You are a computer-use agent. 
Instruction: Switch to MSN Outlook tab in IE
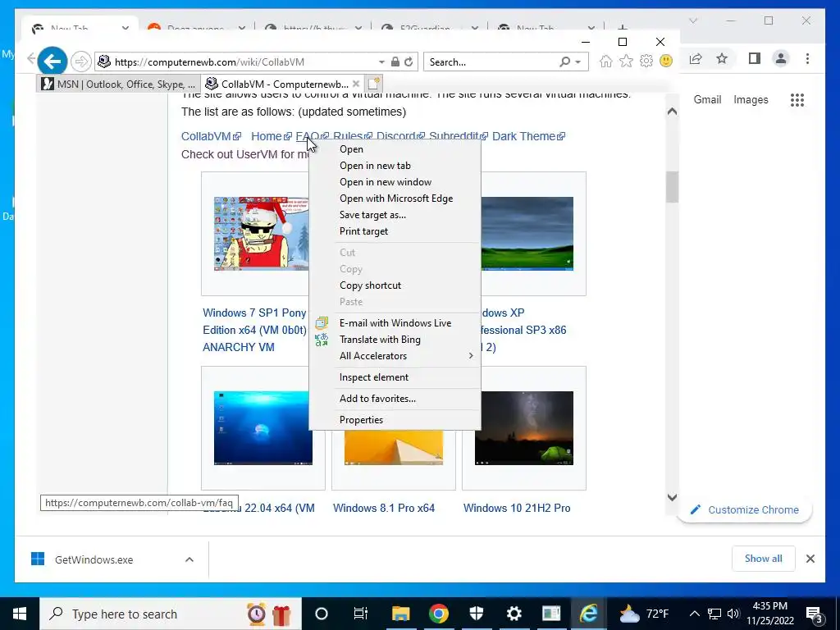coord(118,84)
